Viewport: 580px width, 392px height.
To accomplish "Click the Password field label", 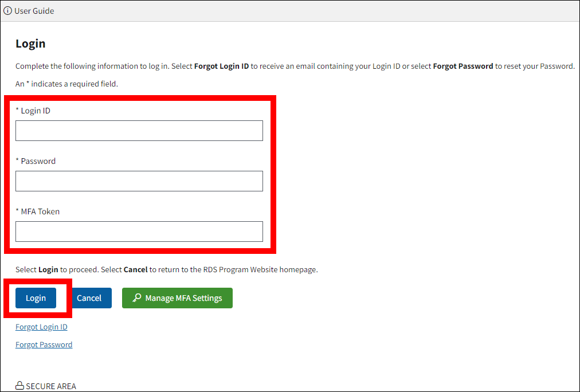I will click(x=38, y=161).
